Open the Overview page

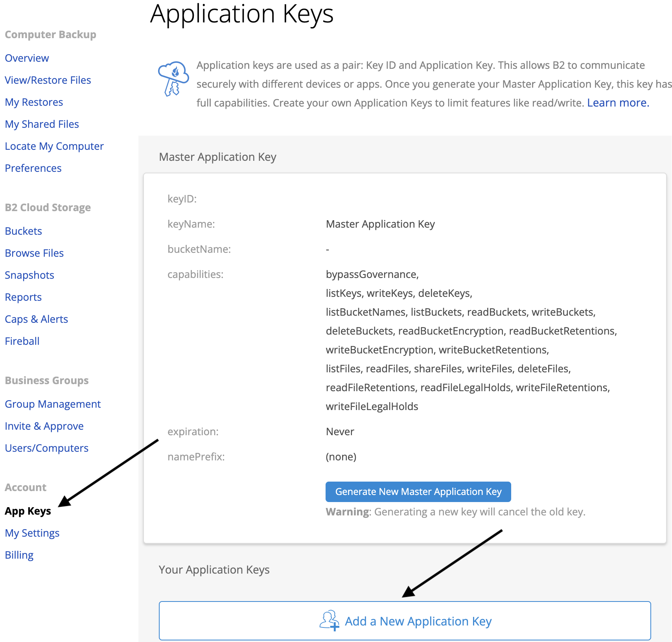point(27,58)
